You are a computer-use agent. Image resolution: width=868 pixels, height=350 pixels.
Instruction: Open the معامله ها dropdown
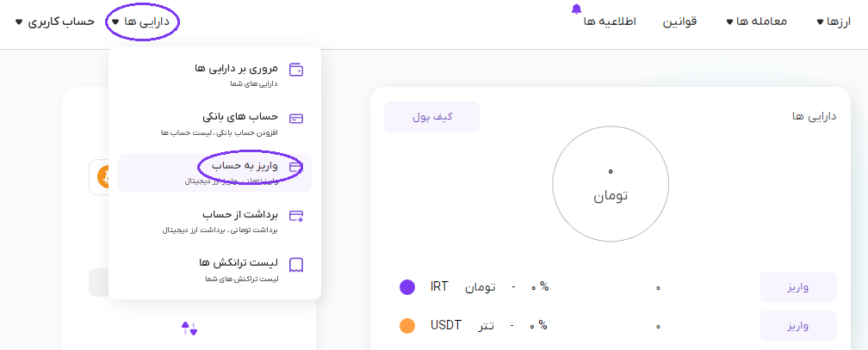pos(754,21)
